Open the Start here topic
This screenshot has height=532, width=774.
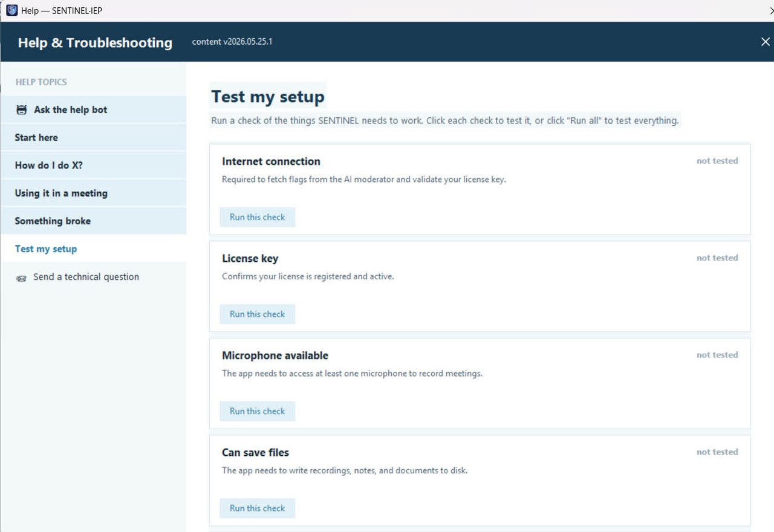pos(93,137)
